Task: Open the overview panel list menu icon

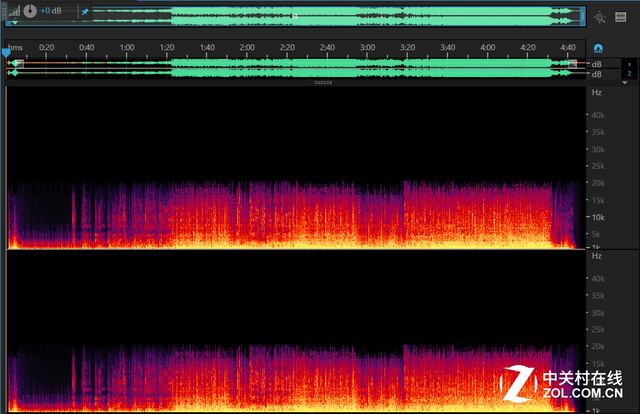Action: (621, 17)
